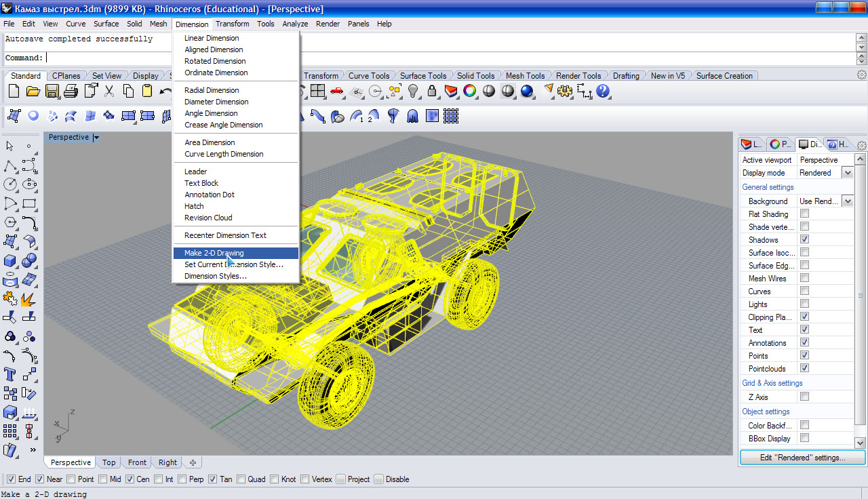
Task: Click the color wheel icon in toolbar
Action: coord(469,91)
